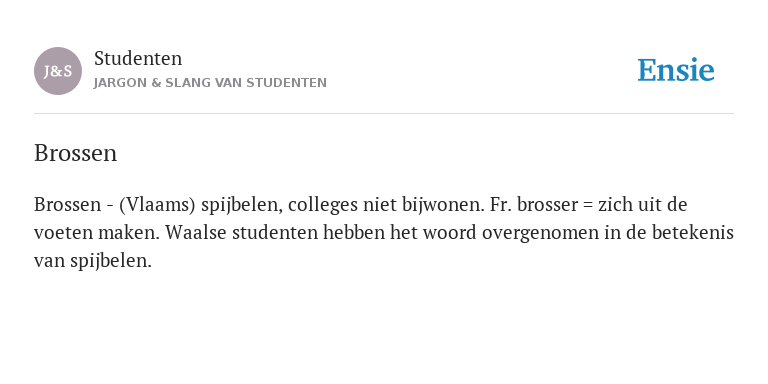Select the JARGON & SLANG VAN STUDENTEN subtitle
The width and height of the screenshot is (768, 384).
click(210, 83)
